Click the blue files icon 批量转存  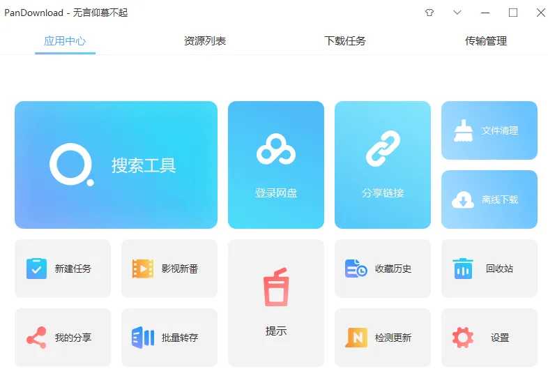tap(143, 338)
